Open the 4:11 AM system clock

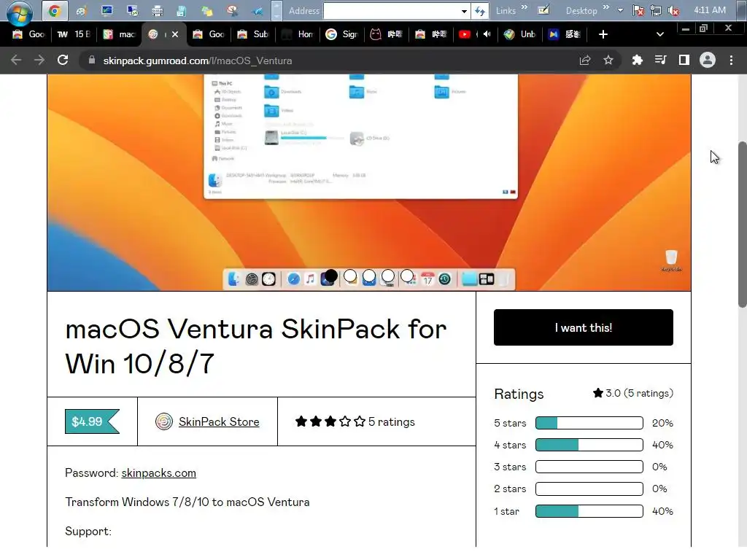tap(710, 10)
